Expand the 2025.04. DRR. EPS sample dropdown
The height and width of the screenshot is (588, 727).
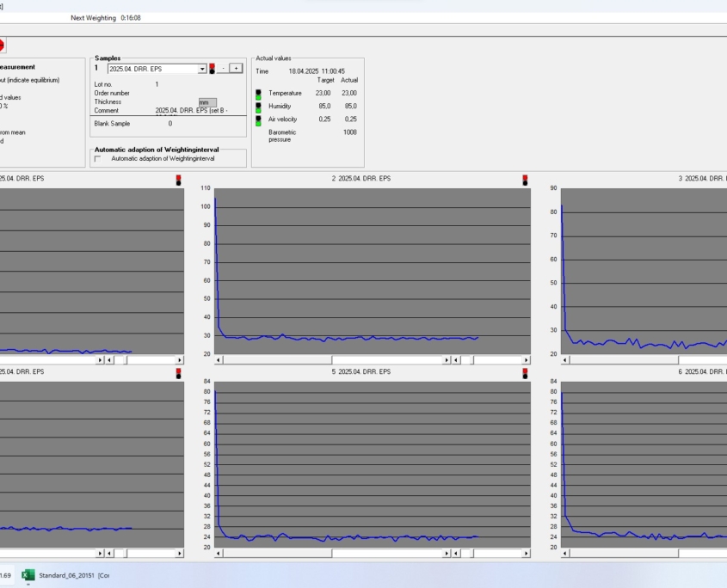pyautogui.click(x=202, y=69)
